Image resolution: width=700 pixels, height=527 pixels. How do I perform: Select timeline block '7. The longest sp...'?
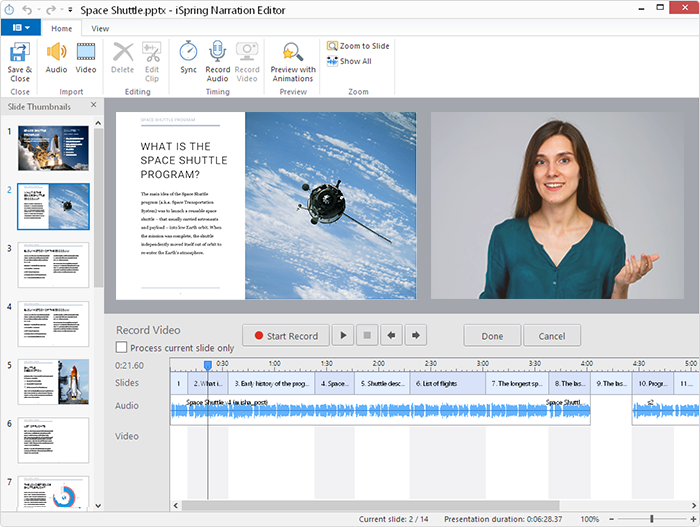click(517, 383)
